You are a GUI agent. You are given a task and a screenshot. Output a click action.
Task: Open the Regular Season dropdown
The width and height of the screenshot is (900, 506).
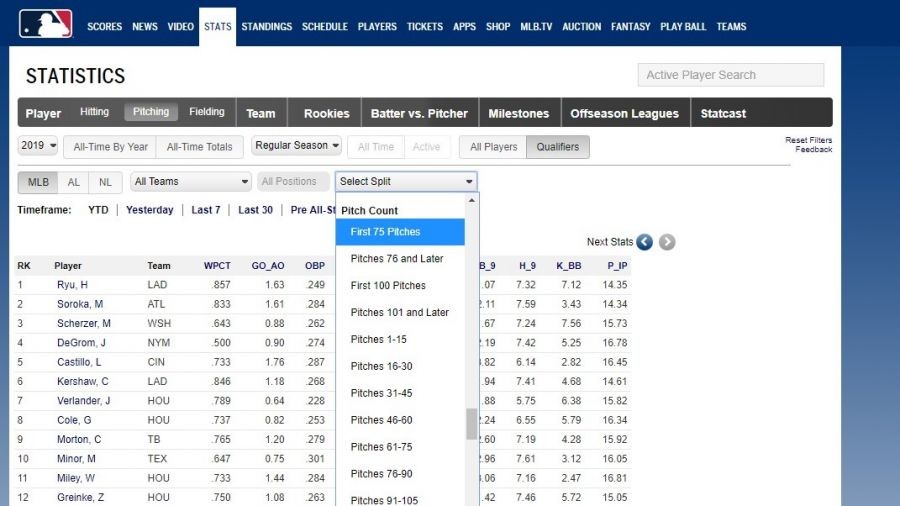point(297,146)
